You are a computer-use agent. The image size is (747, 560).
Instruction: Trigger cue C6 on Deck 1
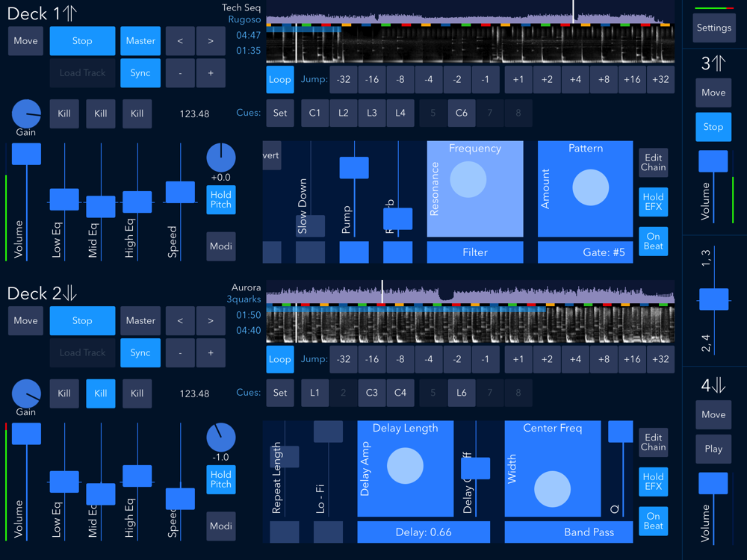[462, 113]
